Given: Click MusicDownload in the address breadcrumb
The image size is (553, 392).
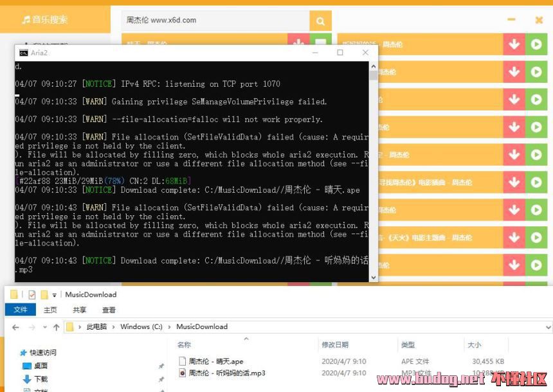Looking at the screenshot, I should pyautogui.click(x=202, y=327).
